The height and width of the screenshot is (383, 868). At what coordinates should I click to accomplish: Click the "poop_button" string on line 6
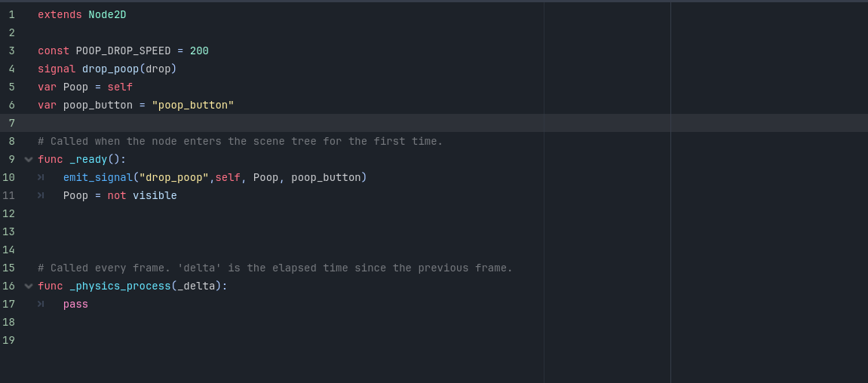193,105
